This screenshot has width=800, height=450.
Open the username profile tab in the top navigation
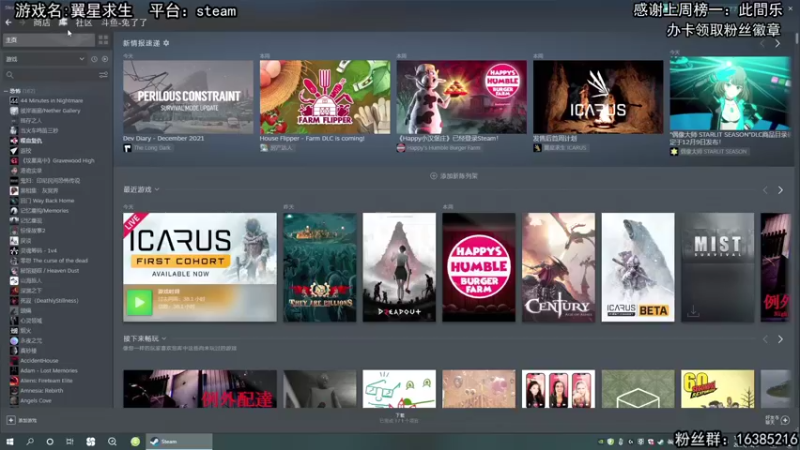(124, 22)
